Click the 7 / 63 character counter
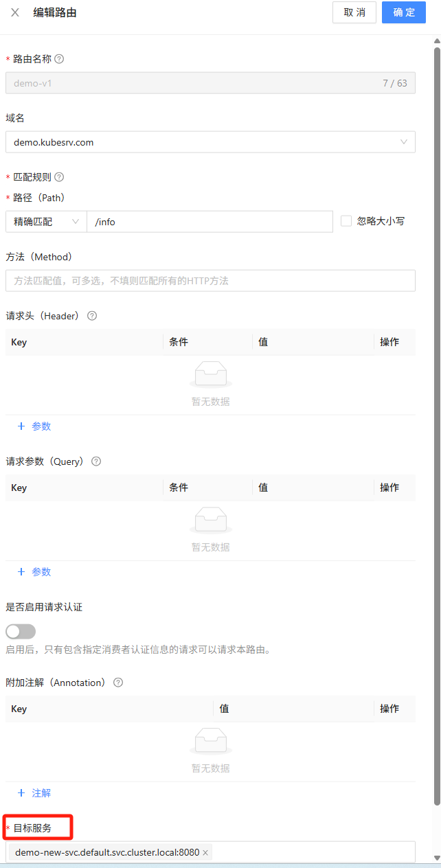 (395, 83)
